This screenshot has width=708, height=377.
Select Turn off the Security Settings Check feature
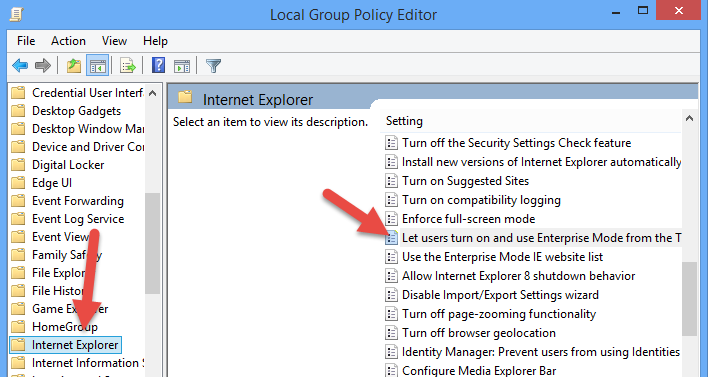click(517, 143)
